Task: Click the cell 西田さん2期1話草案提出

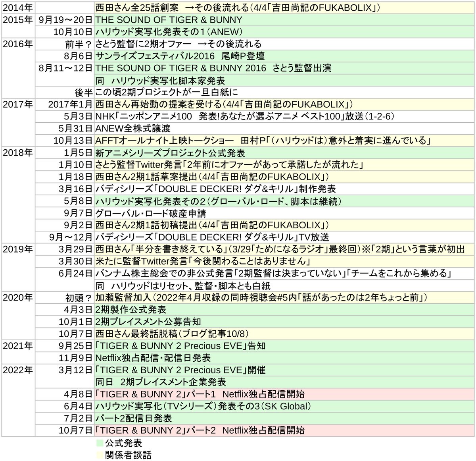Action: (x=284, y=177)
